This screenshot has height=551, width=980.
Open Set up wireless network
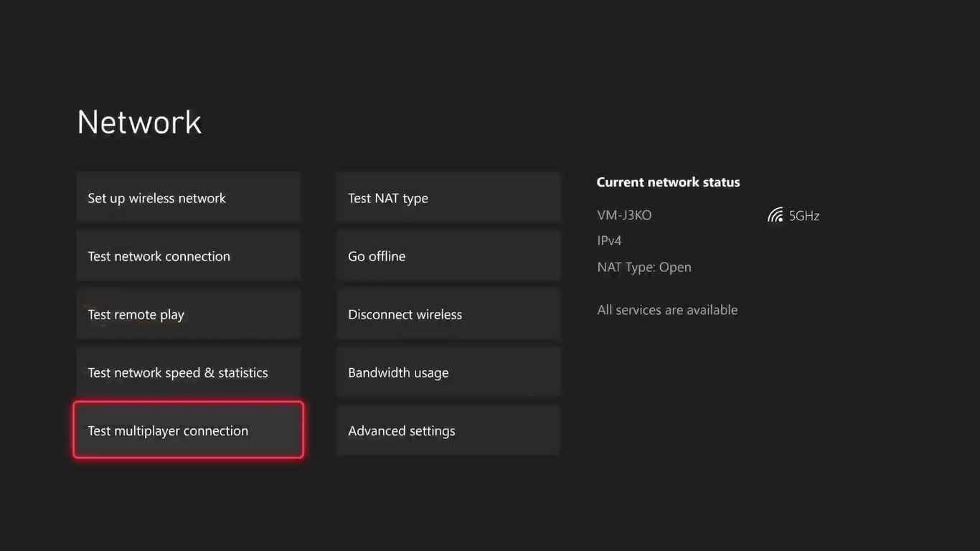pyautogui.click(x=188, y=198)
